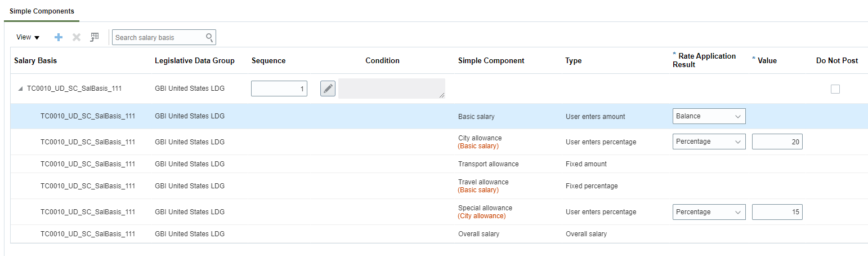
Task: Click the detach table icon
Action: [95, 37]
